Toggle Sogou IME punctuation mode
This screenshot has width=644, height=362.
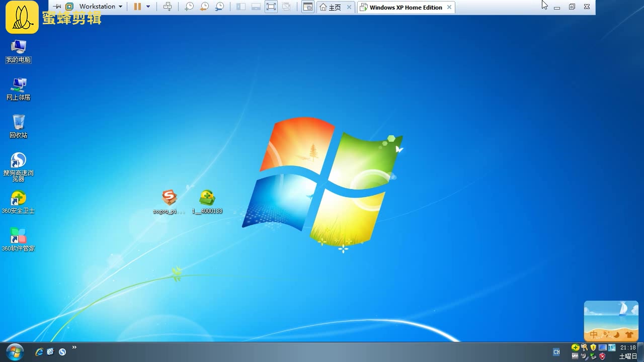coord(606,334)
